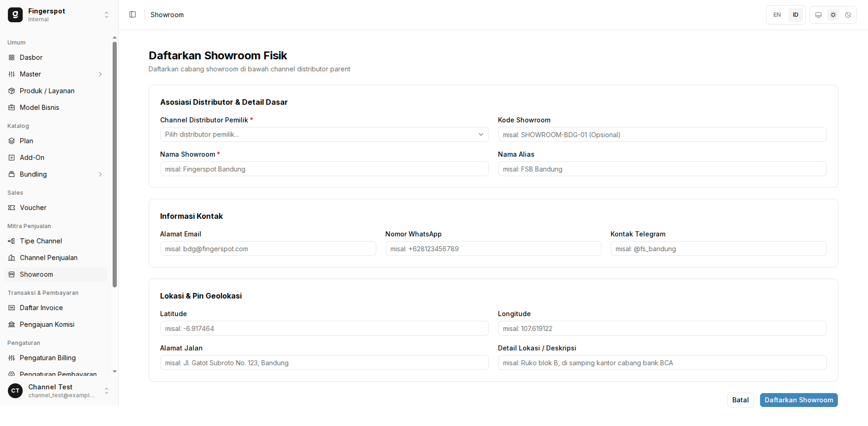Click the Kode Showroom field
Image resolution: width=868 pixels, height=426 pixels.
click(662, 134)
